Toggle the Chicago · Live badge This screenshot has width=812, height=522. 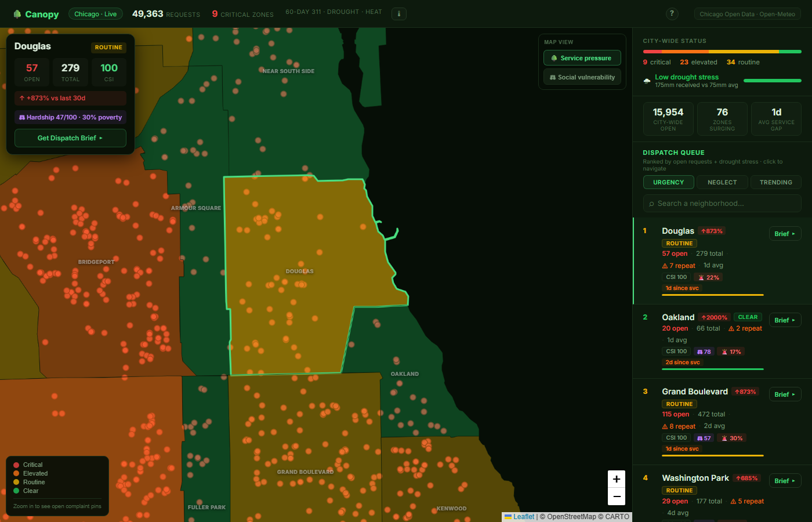[x=95, y=14]
